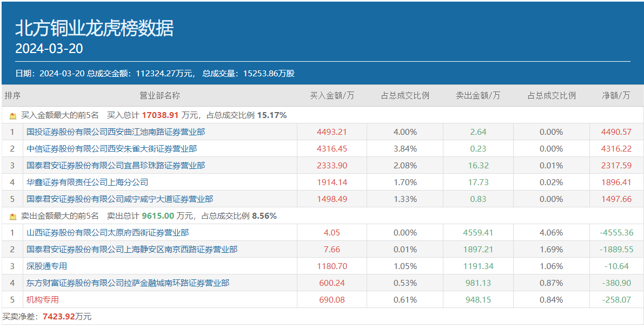Click 国泰君安宜昌珍珠路证券营业部 link

116,165
